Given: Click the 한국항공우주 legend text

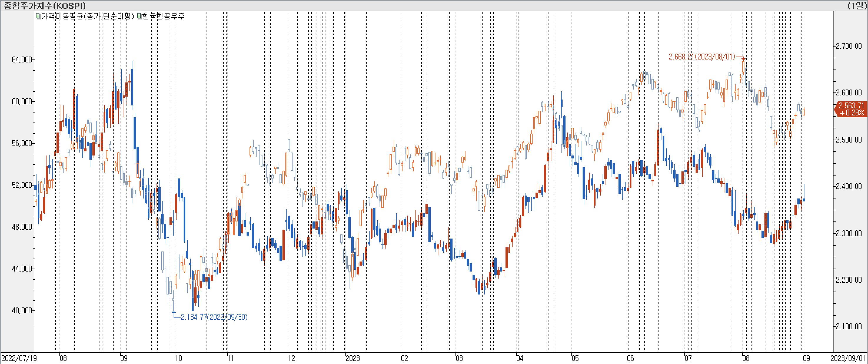Looking at the screenshot, I should [x=163, y=16].
